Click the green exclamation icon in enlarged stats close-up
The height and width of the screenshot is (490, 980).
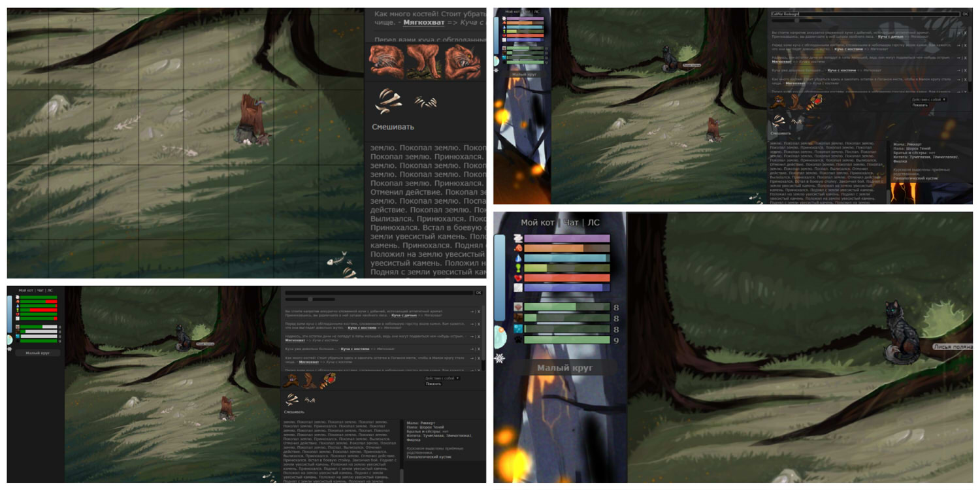pyautogui.click(x=518, y=268)
